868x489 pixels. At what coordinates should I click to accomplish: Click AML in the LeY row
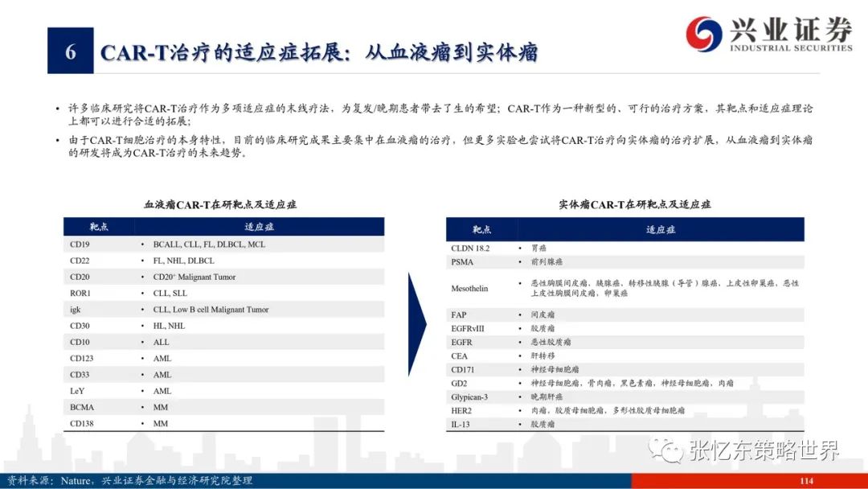tap(162, 391)
